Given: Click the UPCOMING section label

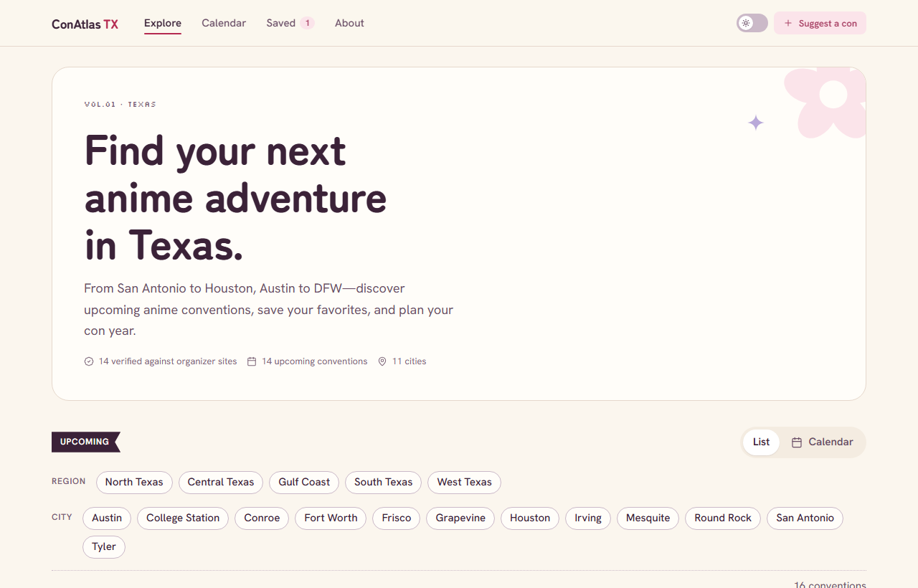Looking at the screenshot, I should click(x=85, y=442).
